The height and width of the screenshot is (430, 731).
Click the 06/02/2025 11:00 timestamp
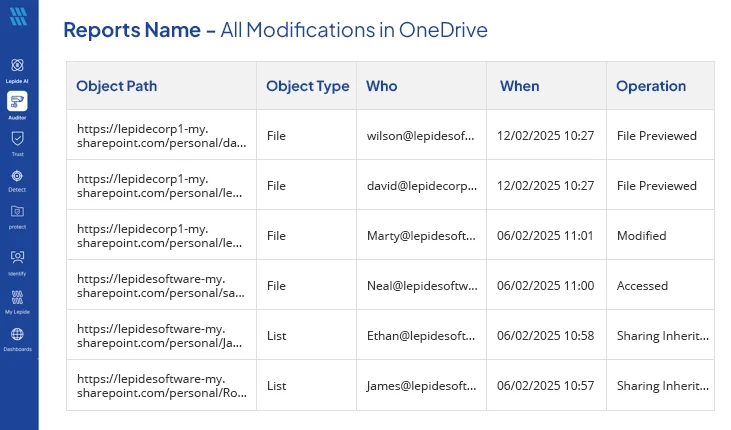[x=545, y=285]
